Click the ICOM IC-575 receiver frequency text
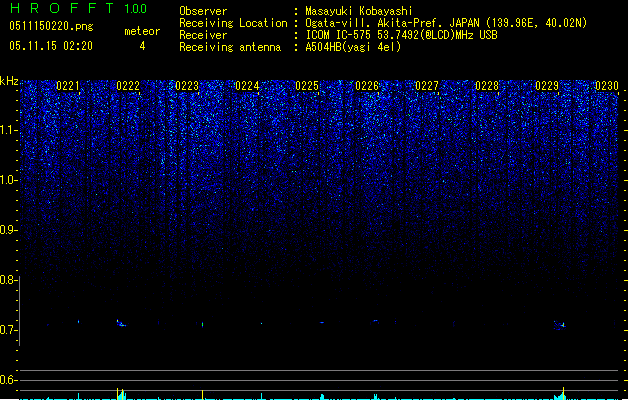Image resolution: width=629 pixels, height=400 pixels. pos(402,35)
